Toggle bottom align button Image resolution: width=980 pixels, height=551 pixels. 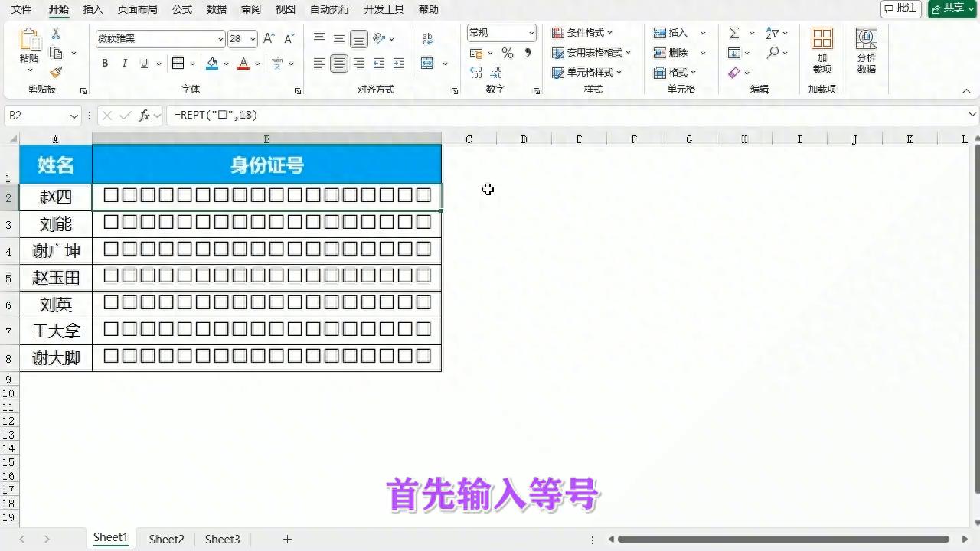click(x=359, y=38)
